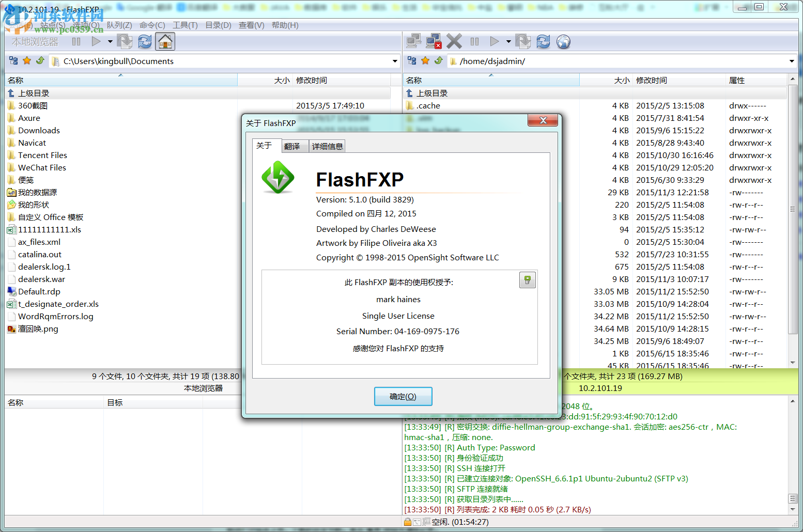Pause transfers using the pause icon
Image resolution: width=803 pixels, height=532 pixels.
click(474, 41)
